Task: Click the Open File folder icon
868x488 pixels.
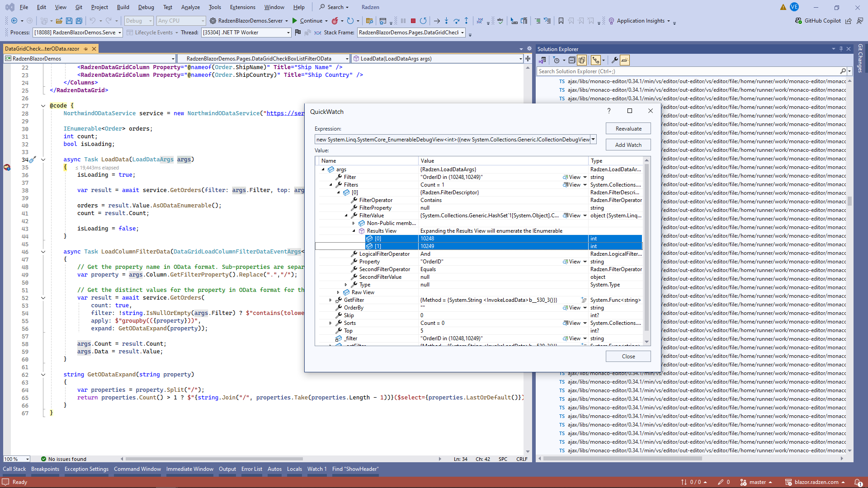Action: pos(59,21)
